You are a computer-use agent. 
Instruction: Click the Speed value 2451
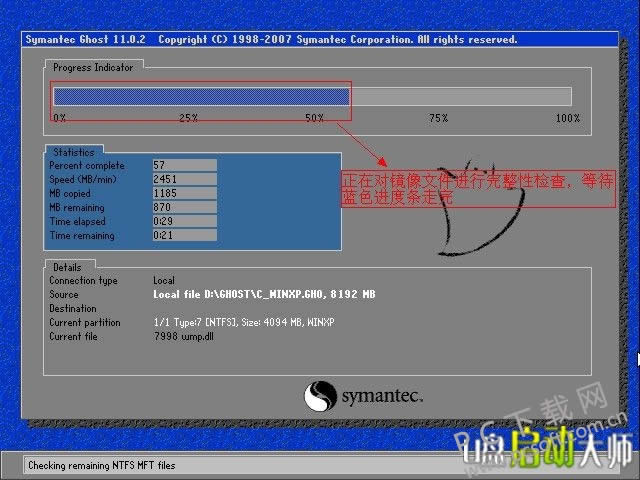[184, 179]
